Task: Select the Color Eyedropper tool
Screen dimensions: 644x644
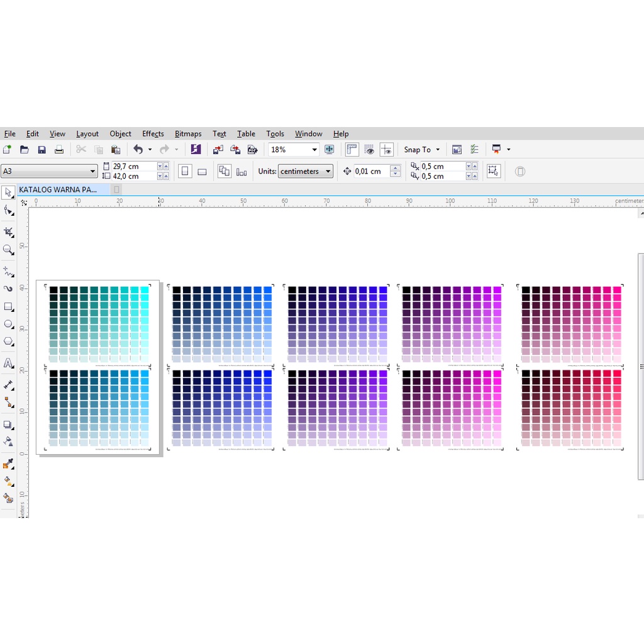Action: (x=8, y=464)
